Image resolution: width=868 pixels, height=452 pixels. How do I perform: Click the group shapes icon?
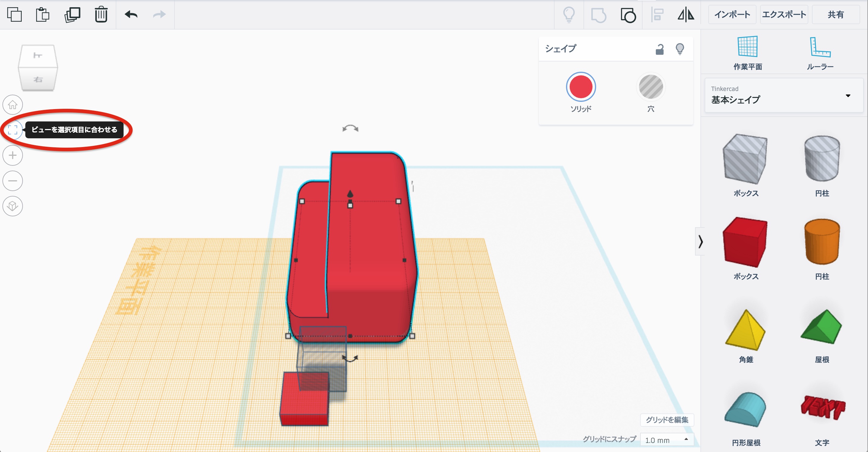(x=628, y=15)
